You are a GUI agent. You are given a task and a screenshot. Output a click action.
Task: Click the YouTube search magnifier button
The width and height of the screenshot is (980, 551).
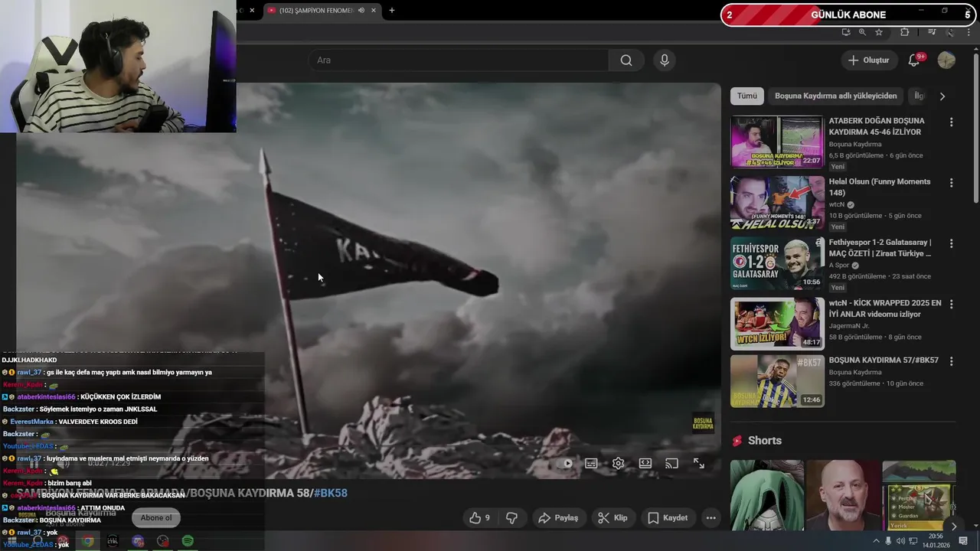[626, 60]
